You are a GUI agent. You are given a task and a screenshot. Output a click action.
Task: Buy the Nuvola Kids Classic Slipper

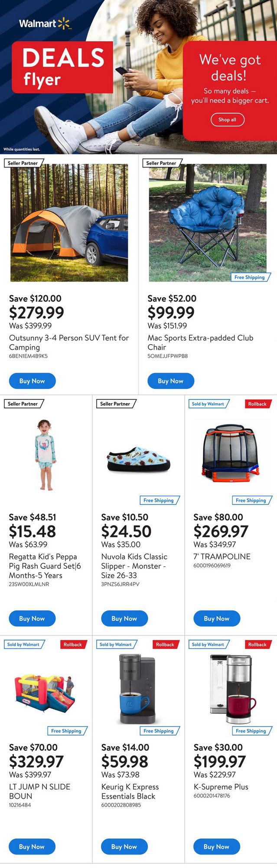(x=124, y=618)
